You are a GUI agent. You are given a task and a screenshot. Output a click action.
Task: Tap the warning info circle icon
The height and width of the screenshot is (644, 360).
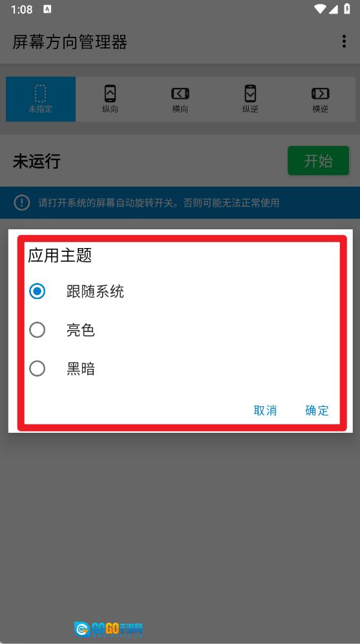coord(22,202)
